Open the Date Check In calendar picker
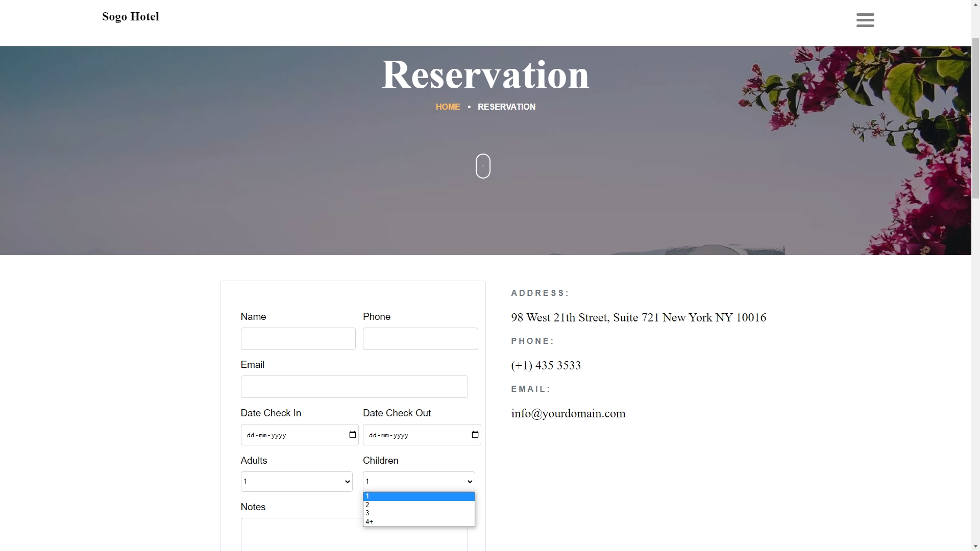This screenshot has height=551, width=980. coord(352,435)
